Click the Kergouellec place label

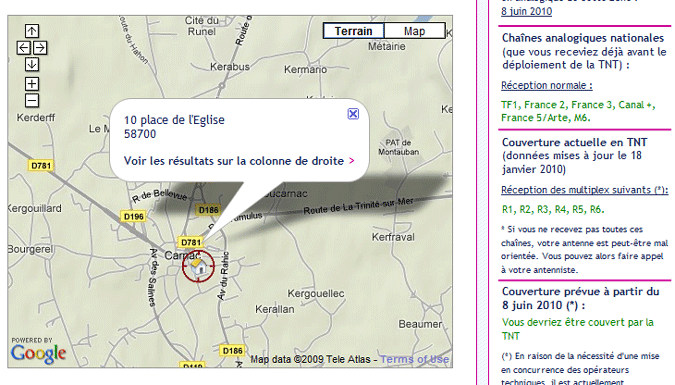click(x=316, y=294)
